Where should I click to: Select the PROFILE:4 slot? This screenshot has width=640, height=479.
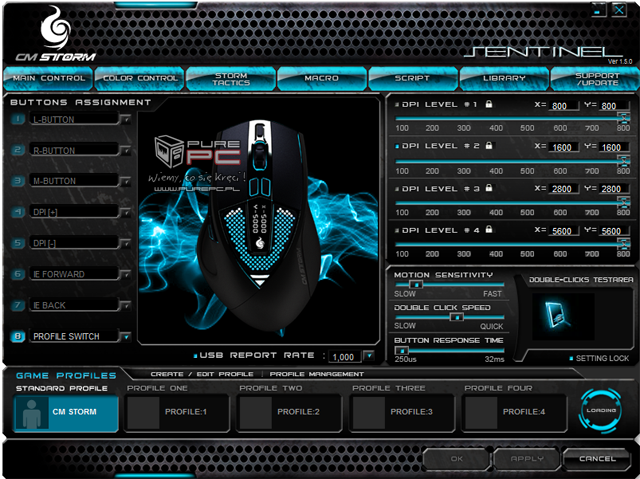514,413
